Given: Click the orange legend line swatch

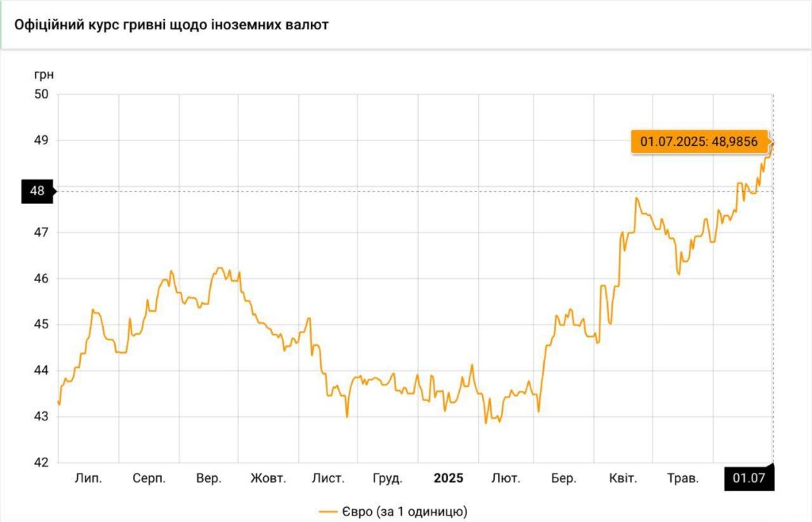Looking at the screenshot, I should (328, 512).
